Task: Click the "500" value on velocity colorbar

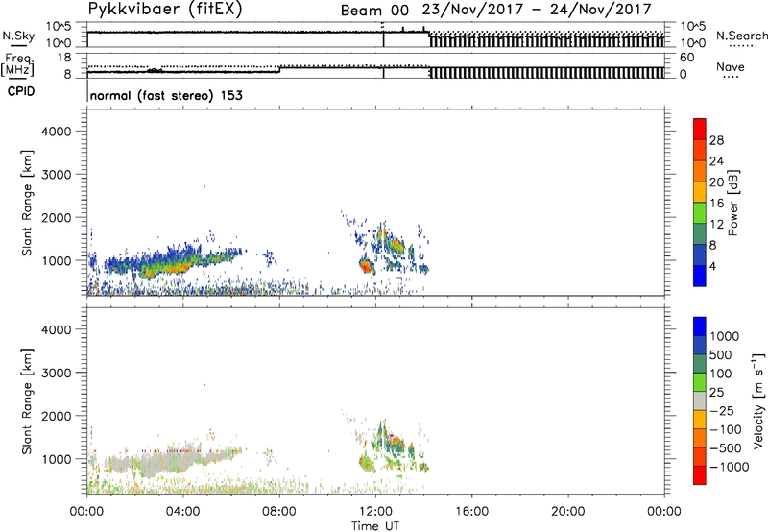Action: (x=721, y=355)
